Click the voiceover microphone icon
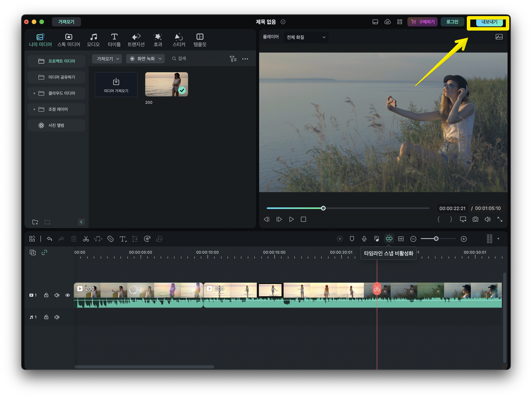Screen dimensions: 532x398 364,239
